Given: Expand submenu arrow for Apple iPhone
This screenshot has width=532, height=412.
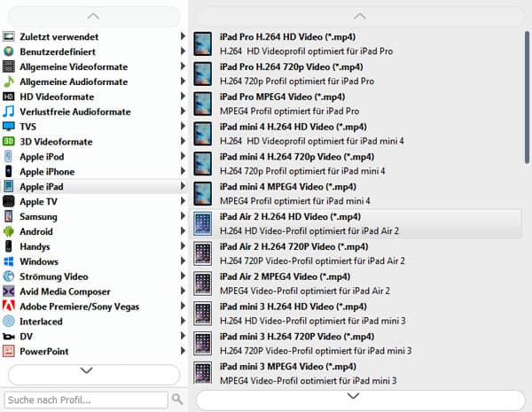Looking at the screenshot, I should [x=183, y=171].
